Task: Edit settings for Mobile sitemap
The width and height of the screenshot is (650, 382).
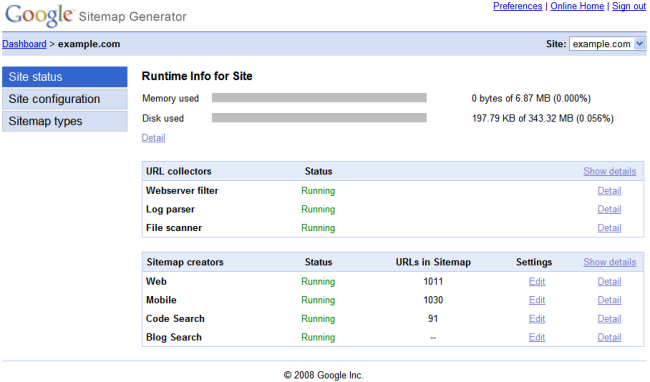Action: pyautogui.click(x=537, y=300)
